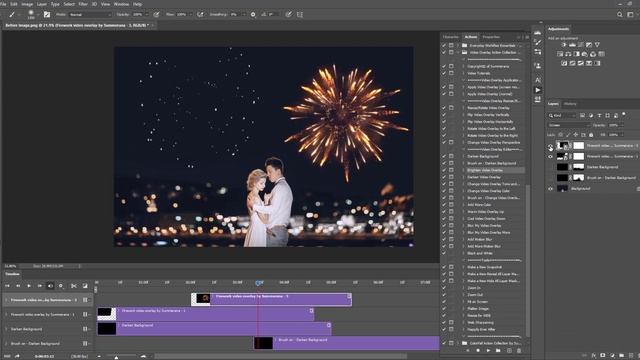Delete the selected action with trash icon

(x=519, y=351)
